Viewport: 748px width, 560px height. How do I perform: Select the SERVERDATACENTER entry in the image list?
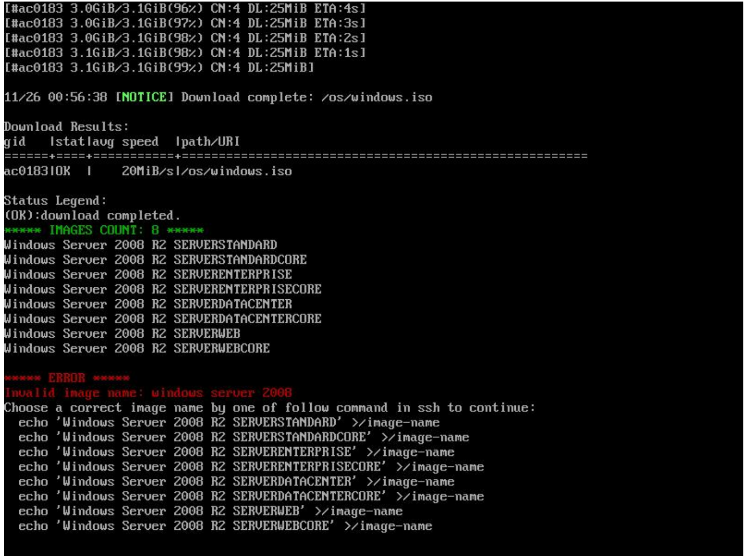[x=148, y=304]
